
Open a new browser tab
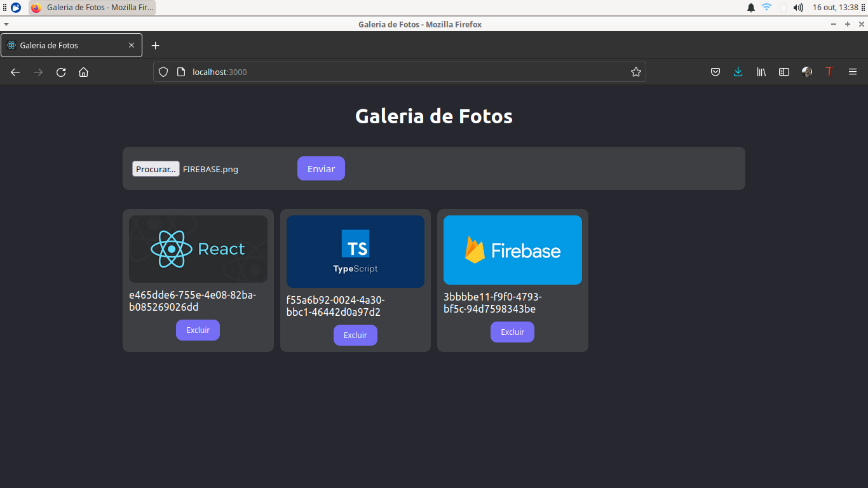point(155,44)
